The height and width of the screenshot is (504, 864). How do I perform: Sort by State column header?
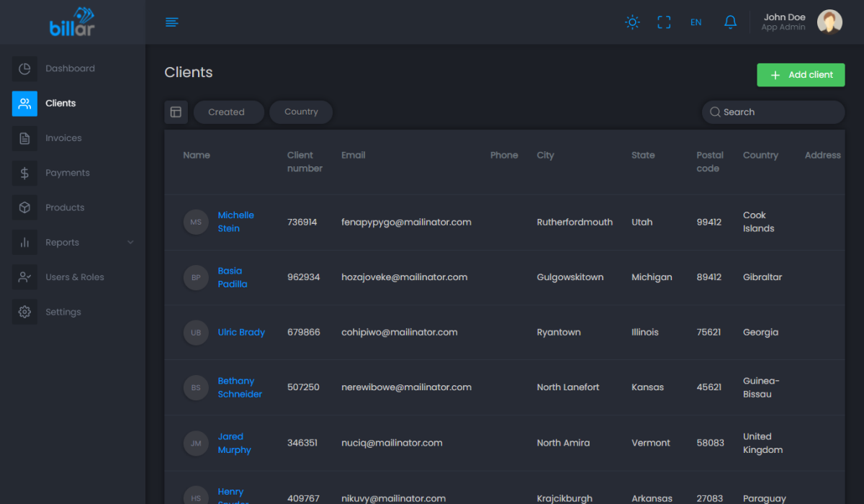pyautogui.click(x=643, y=156)
